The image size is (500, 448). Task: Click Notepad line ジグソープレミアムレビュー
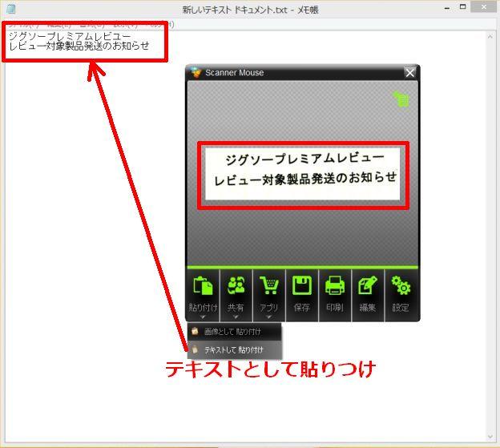coord(70,36)
